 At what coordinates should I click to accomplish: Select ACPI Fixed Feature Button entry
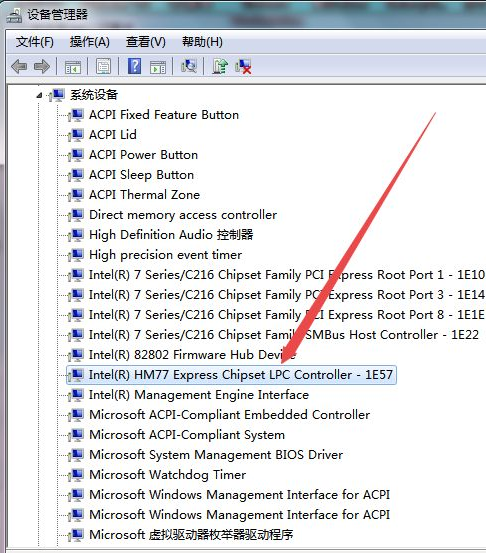164,115
